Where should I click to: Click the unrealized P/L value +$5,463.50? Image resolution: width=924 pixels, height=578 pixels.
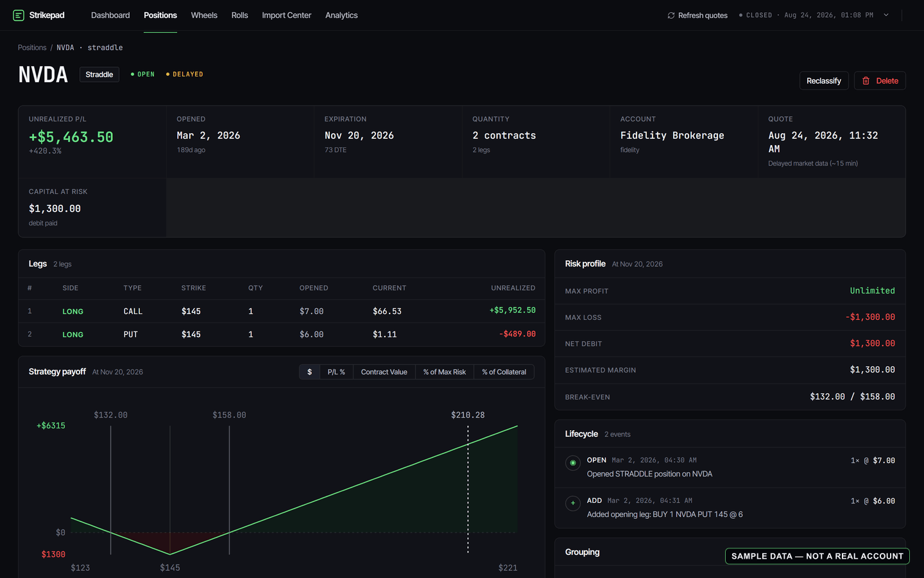pyautogui.click(x=71, y=137)
